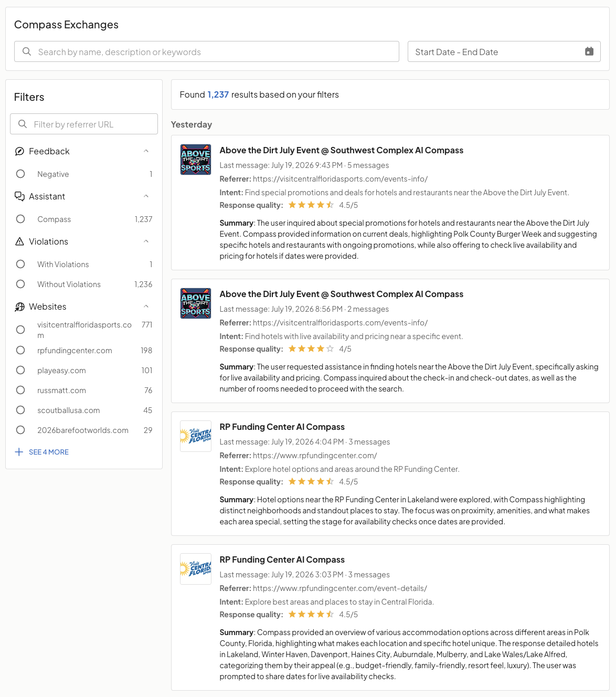Select the With Violations radio button
The image size is (616, 697).
coord(20,264)
